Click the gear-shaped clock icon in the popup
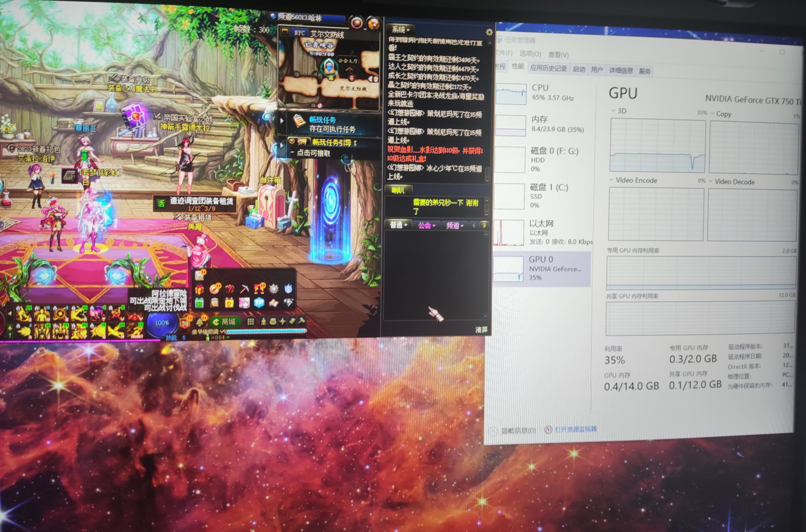 pyautogui.click(x=274, y=289)
